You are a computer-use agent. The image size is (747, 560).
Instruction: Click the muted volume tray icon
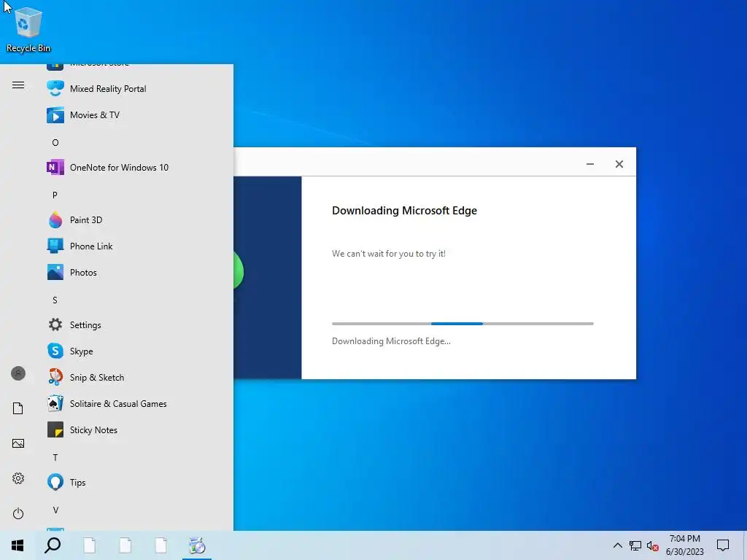coord(653,545)
